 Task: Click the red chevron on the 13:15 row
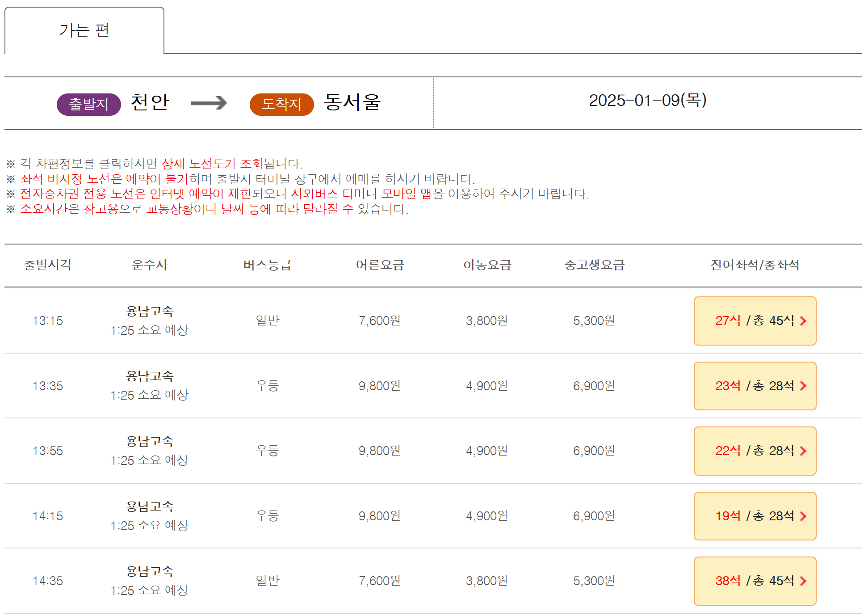pos(803,321)
